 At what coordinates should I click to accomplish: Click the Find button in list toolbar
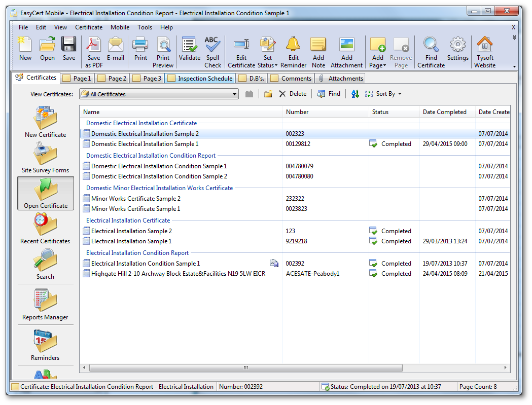click(329, 94)
